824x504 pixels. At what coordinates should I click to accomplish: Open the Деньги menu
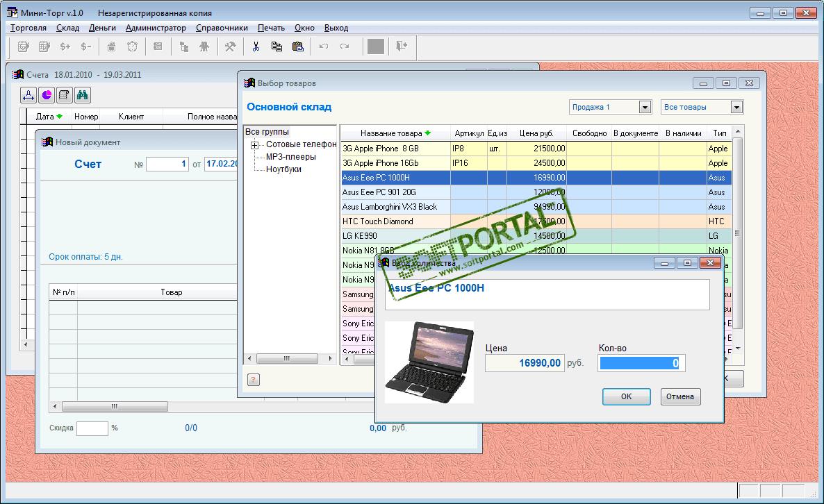click(x=102, y=28)
